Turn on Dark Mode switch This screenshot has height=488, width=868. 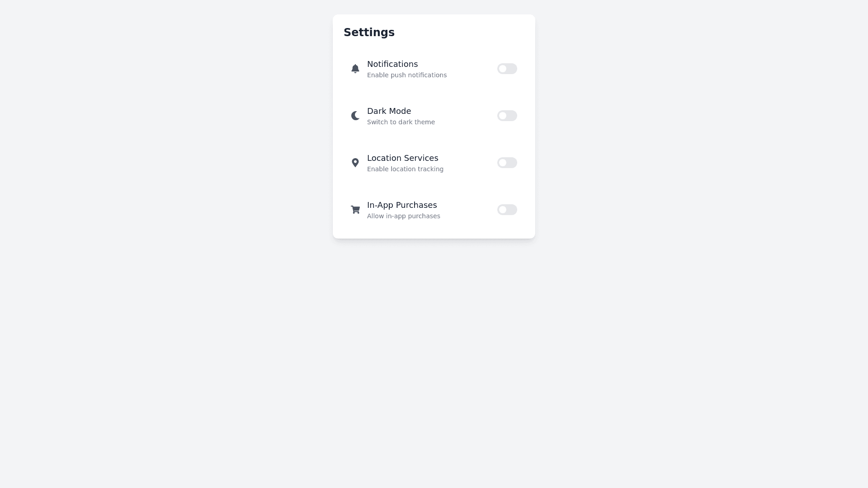coord(507,116)
